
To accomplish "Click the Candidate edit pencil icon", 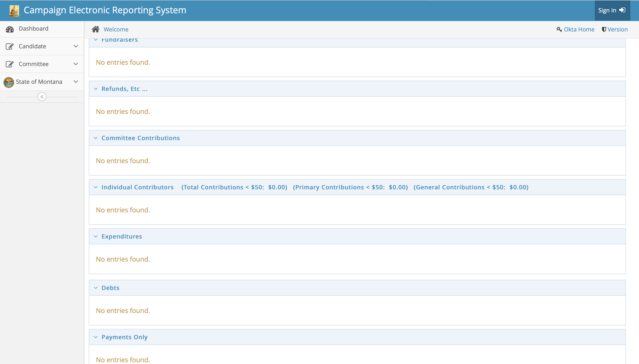I will (x=10, y=47).
